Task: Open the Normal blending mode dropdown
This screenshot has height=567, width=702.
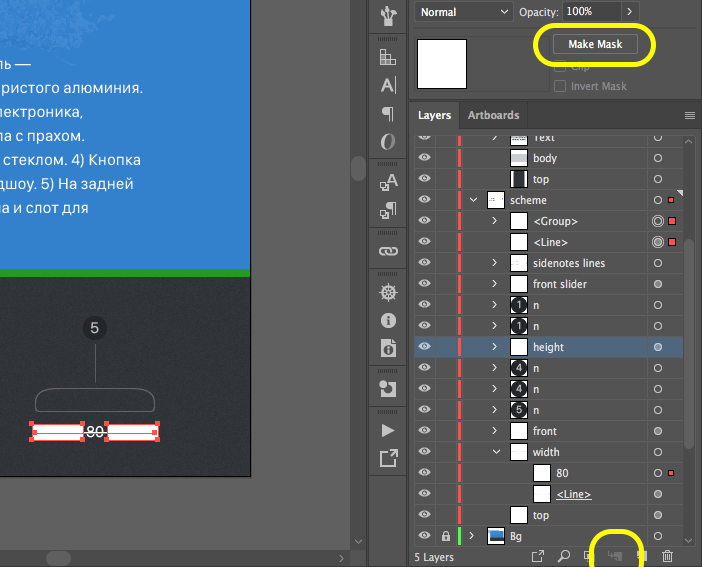Action: [x=464, y=12]
